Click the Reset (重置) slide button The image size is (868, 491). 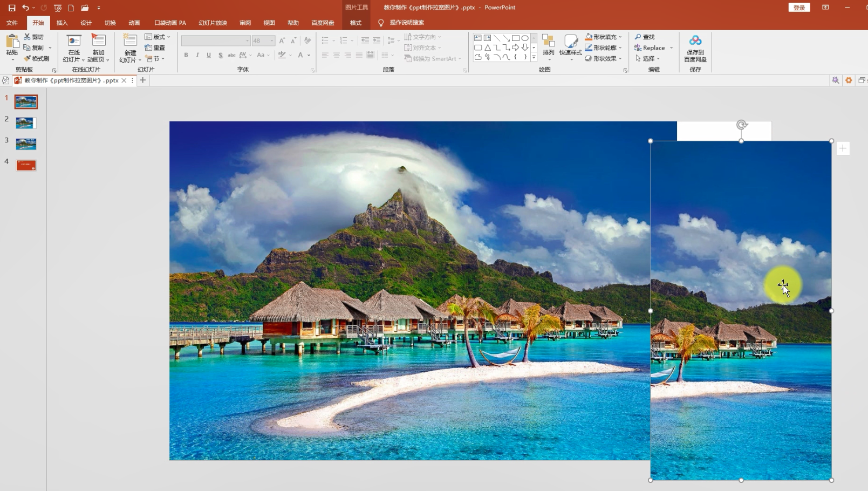pos(155,47)
